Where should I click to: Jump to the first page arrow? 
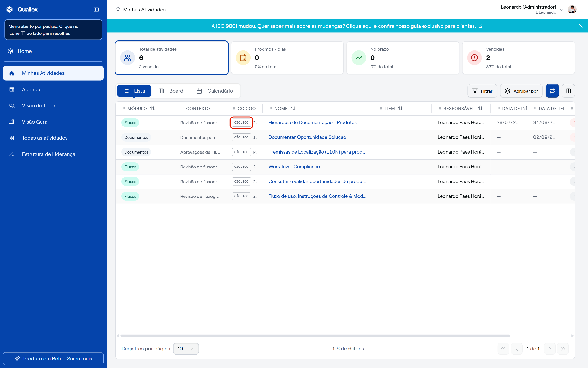click(x=503, y=349)
